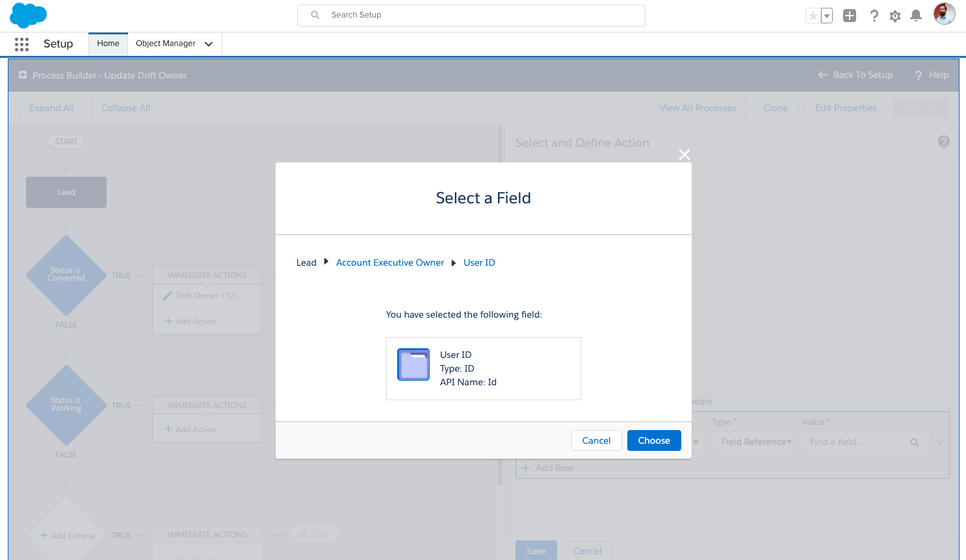The width and height of the screenshot is (966, 560).
Task: Click the Back To Setup arrow link
Action: click(x=855, y=75)
